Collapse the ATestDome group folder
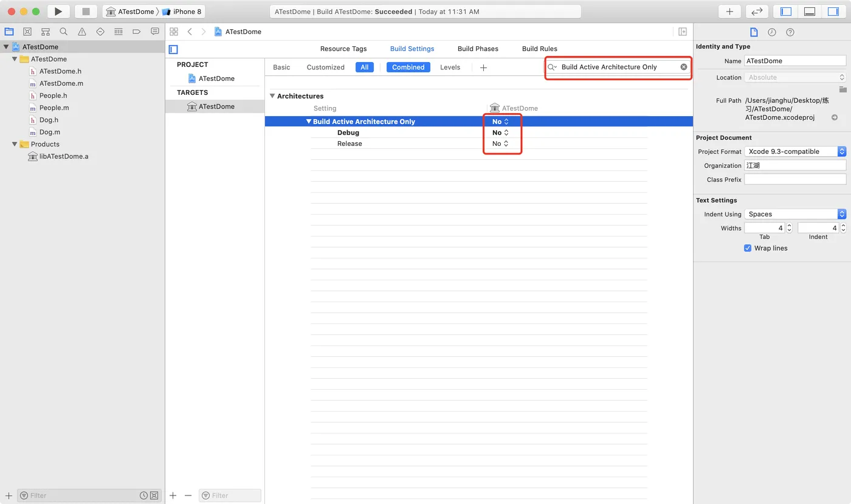The width and height of the screenshot is (851, 504). [x=15, y=59]
